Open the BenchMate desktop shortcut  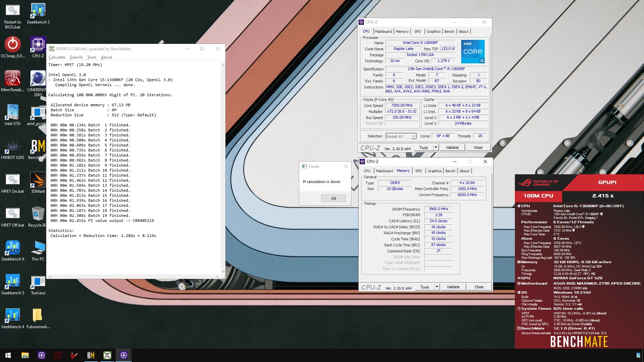click(38, 149)
